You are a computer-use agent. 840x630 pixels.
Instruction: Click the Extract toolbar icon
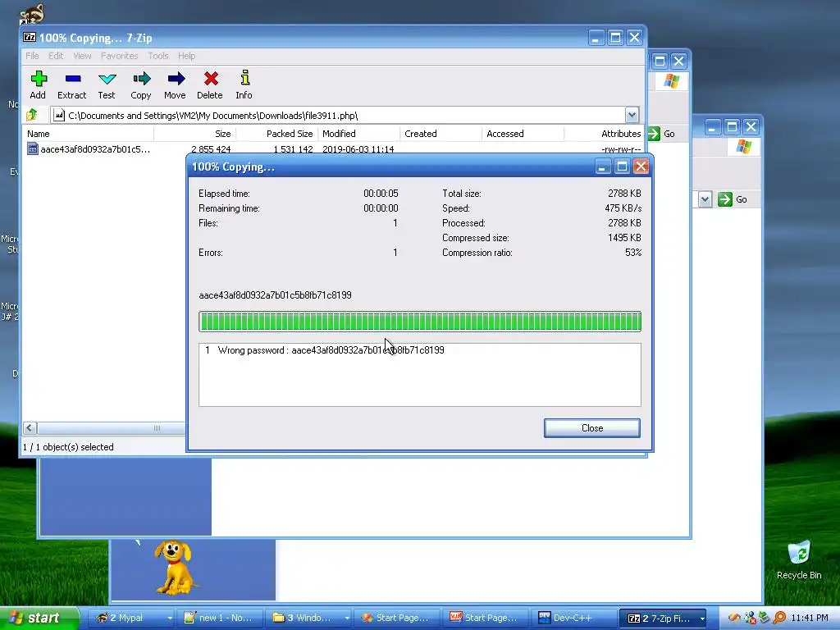(72, 80)
